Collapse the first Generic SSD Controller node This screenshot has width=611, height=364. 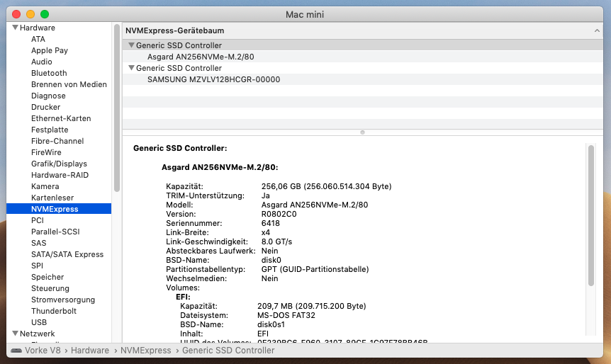click(131, 45)
